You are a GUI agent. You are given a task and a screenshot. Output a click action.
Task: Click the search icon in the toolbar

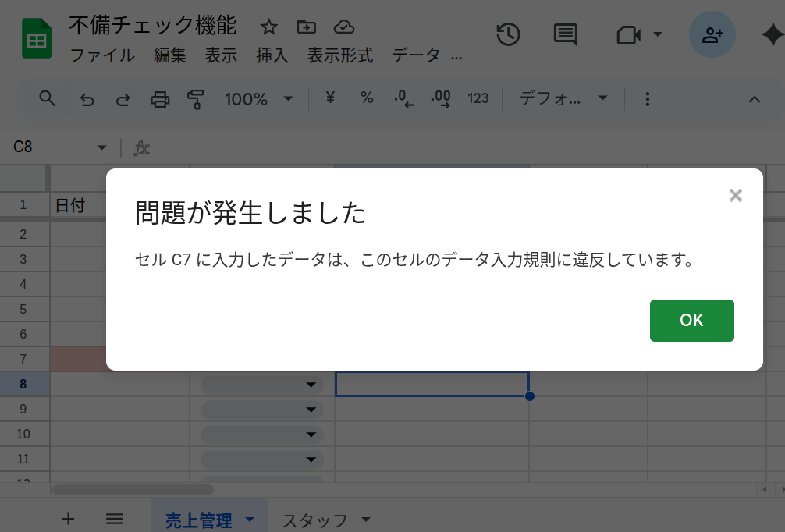click(x=46, y=99)
